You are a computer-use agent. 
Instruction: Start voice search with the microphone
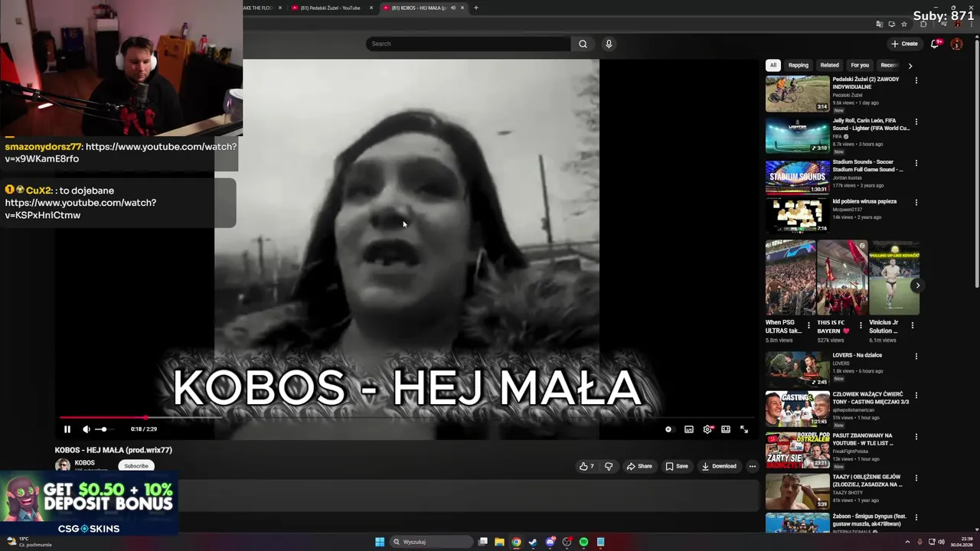tap(609, 44)
